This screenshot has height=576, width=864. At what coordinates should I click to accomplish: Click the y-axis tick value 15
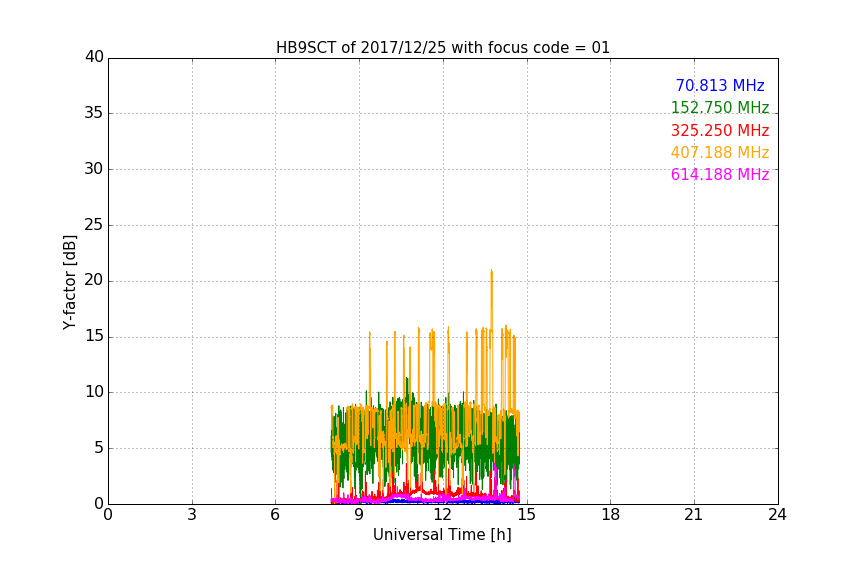click(x=94, y=336)
